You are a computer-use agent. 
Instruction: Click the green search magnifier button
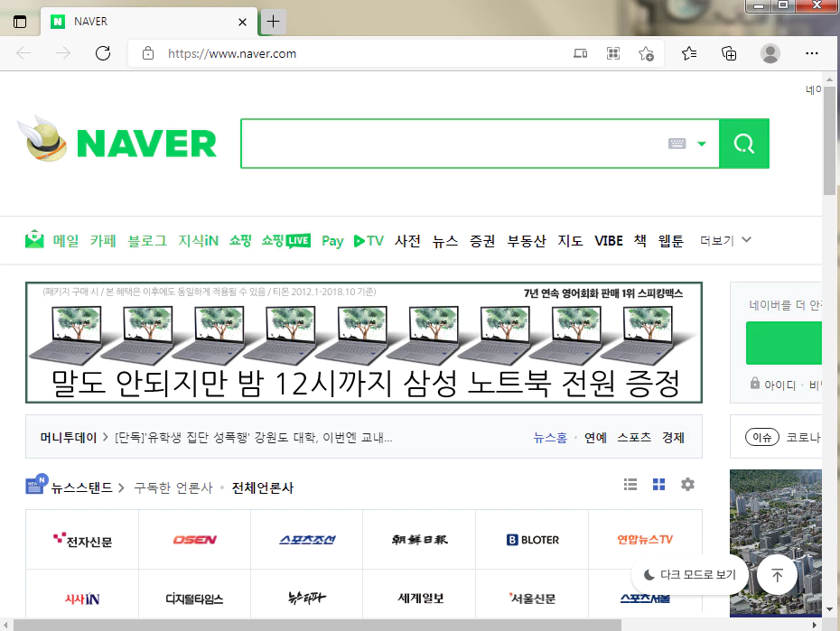744,144
